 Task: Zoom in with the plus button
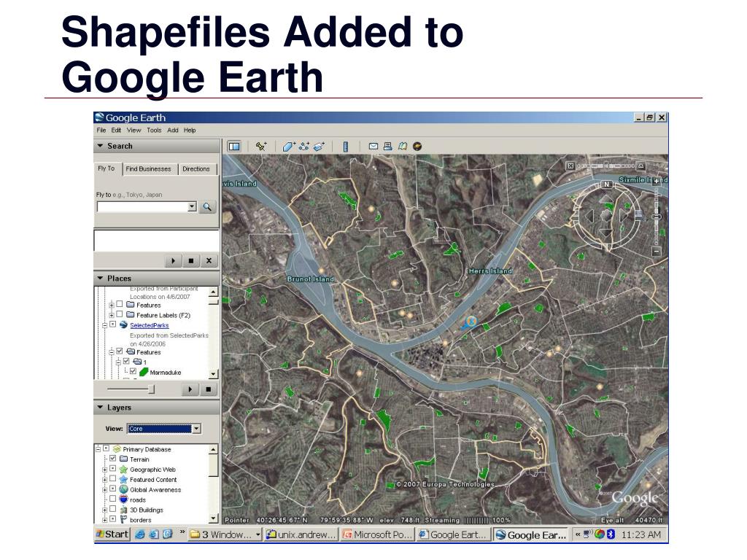click(x=657, y=182)
